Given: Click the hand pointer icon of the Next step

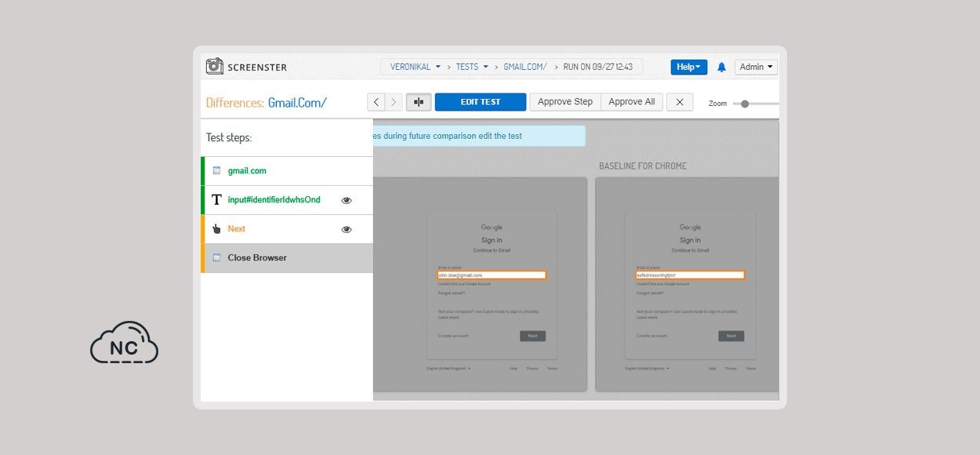Looking at the screenshot, I should pyautogui.click(x=216, y=229).
